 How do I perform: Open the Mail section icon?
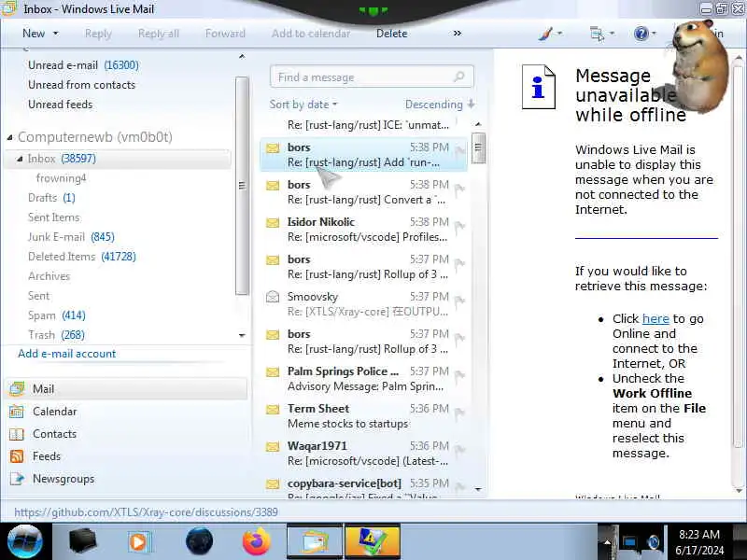pos(17,389)
